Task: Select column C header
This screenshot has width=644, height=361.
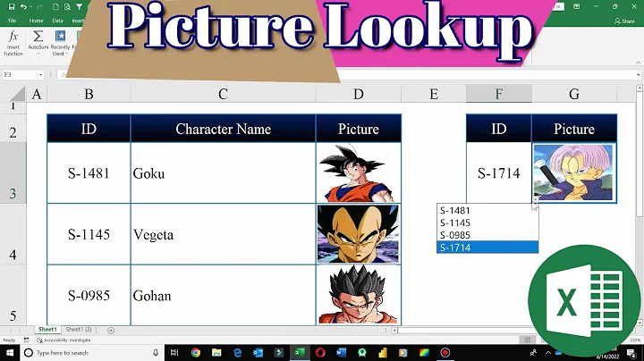Action: (x=223, y=94)
